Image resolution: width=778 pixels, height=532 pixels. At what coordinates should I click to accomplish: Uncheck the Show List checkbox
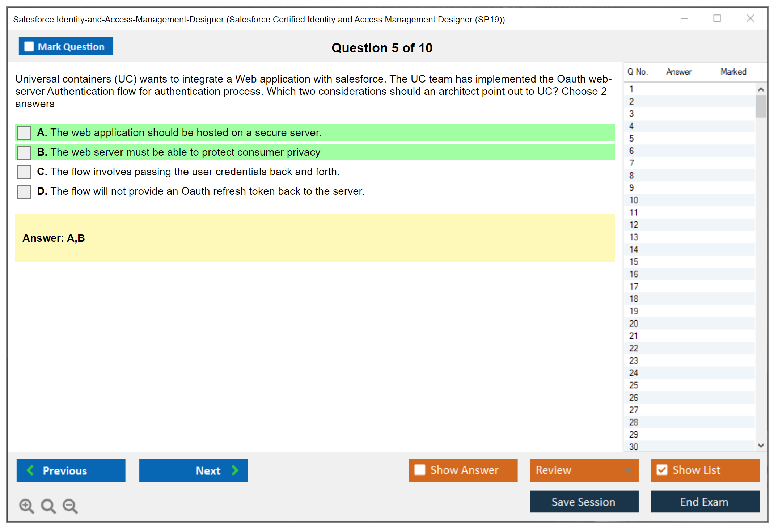click(x=662, y=470)
